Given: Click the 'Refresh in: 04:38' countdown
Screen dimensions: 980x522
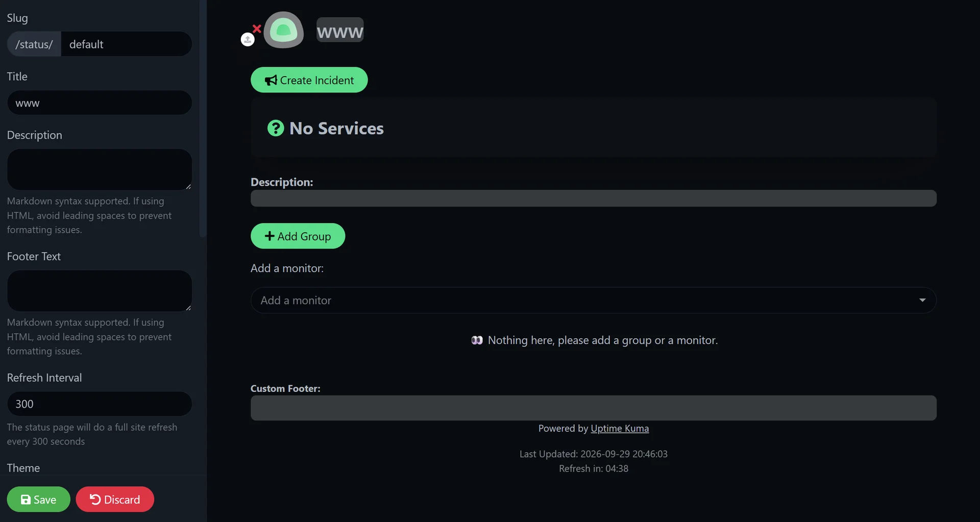Looking at the screenshot, I should 593,469.
